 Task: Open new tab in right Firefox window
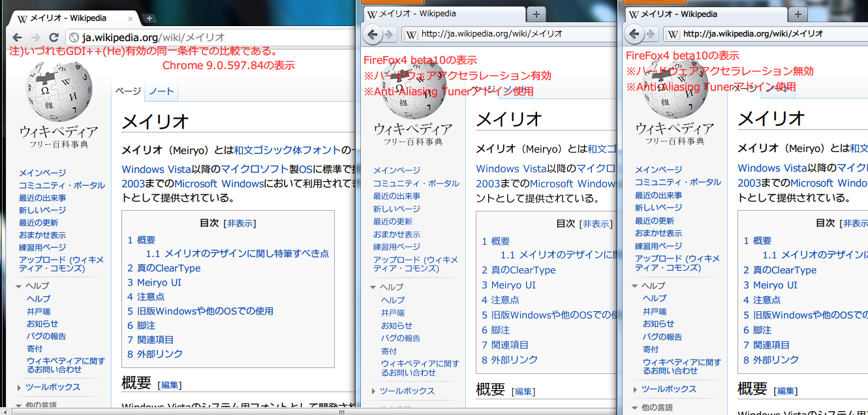coord(798,14)
